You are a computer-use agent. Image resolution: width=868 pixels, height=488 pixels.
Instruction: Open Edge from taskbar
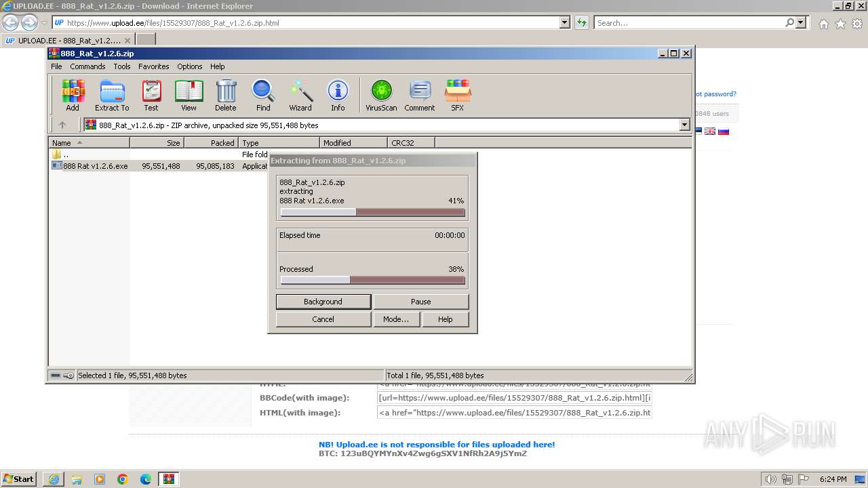[146, 479]
